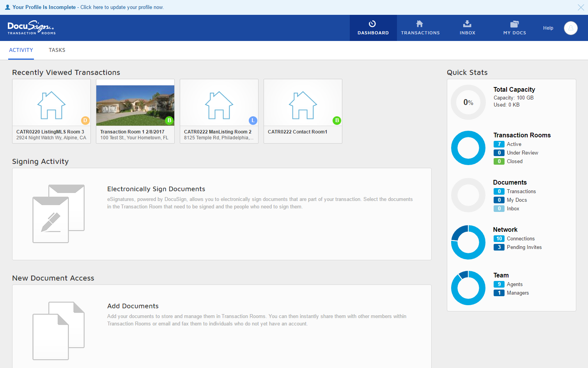Click the documents icon under New Document Access
The height and width of the screenshot is (368, 588).
coord(58,330)
